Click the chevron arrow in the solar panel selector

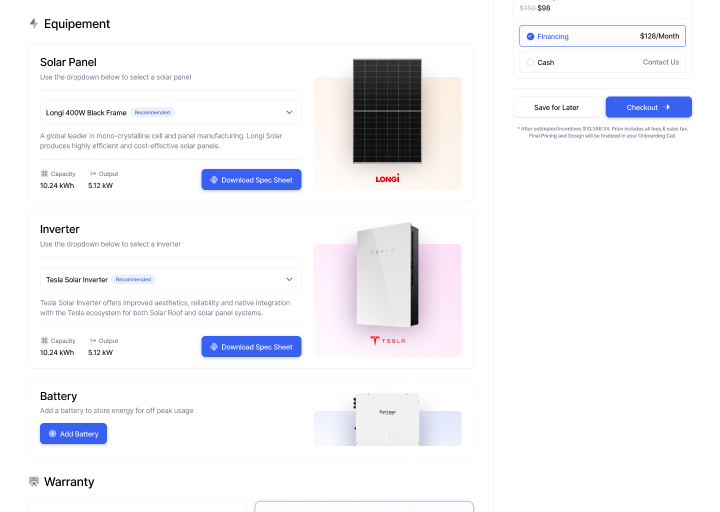coord(289,113)
